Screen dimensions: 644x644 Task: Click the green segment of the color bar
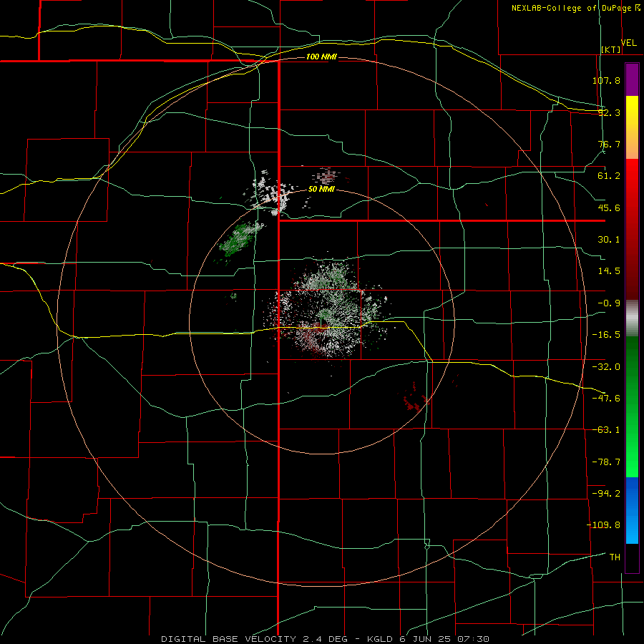(632, 406)
